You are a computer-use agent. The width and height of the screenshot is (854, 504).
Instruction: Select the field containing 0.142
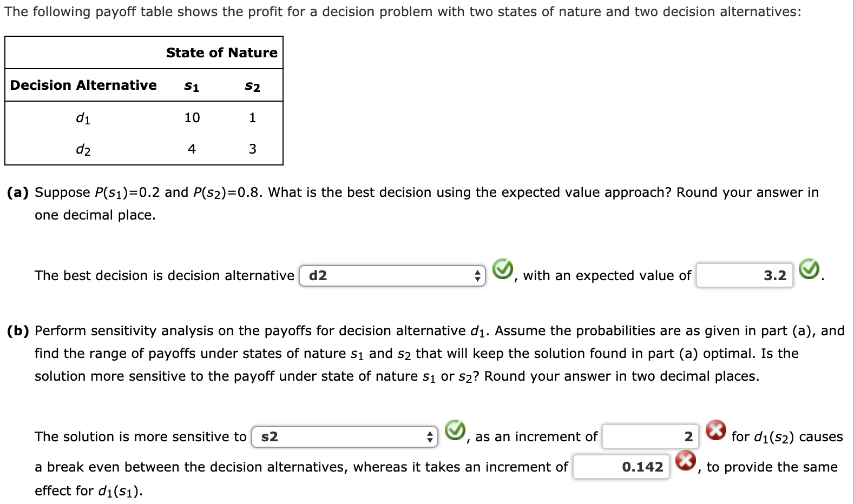(622, 467)
